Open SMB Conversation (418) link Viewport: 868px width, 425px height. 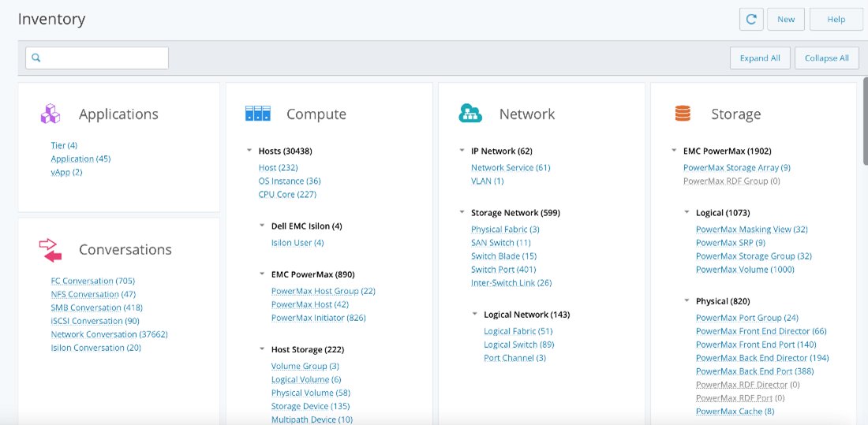(96, 308)
